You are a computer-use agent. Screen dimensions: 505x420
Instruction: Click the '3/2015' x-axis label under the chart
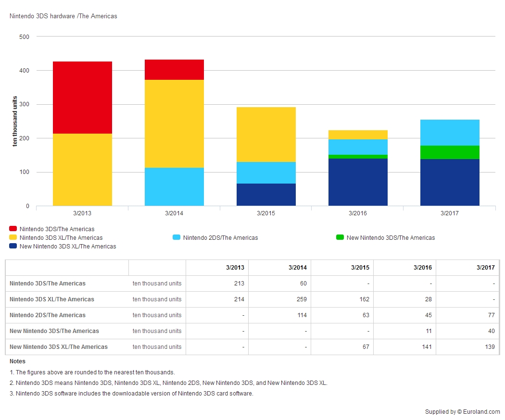(266, 213)
